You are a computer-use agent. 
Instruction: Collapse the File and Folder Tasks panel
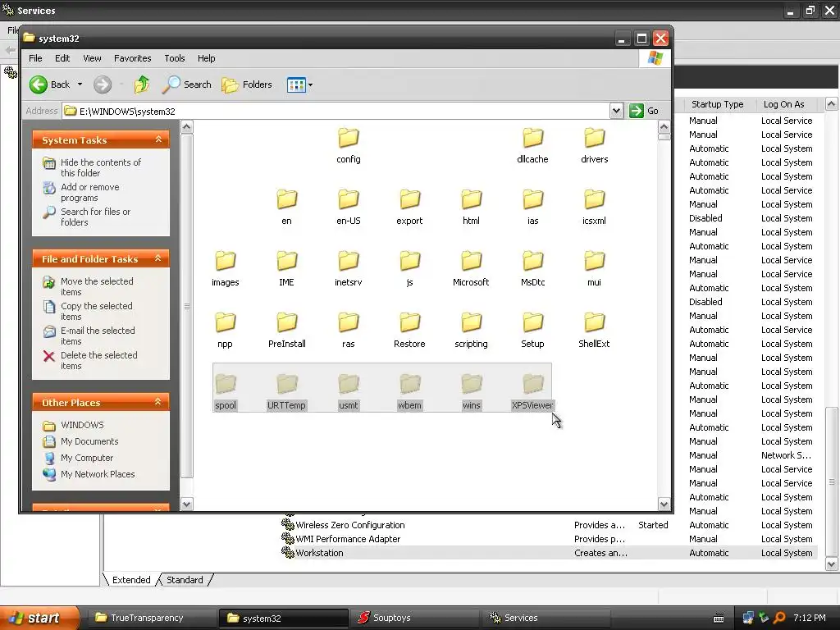tap(158, 258)
